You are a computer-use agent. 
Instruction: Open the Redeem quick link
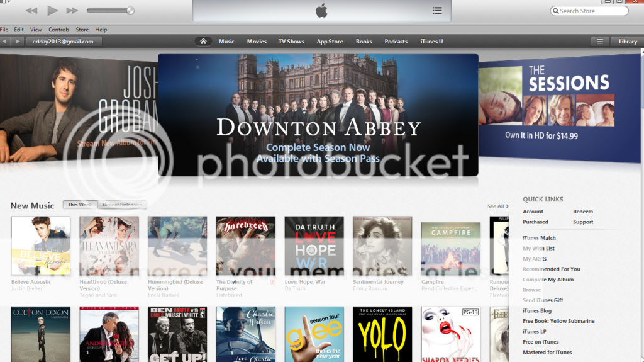tap(582, 212)
